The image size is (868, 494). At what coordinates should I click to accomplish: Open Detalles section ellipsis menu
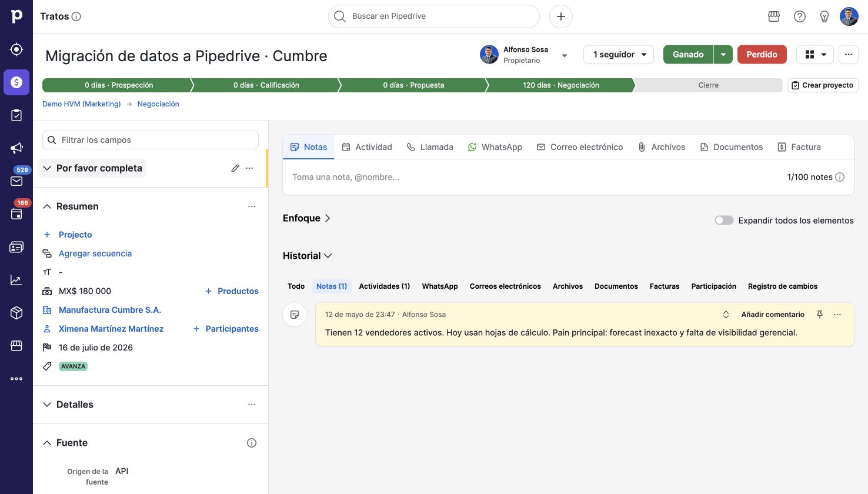click(x=252, y=405)
